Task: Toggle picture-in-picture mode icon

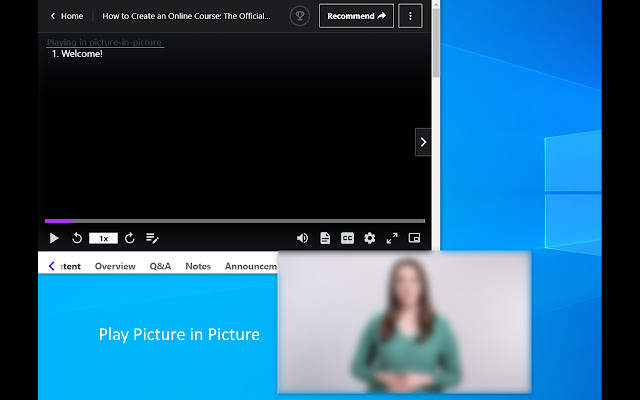Action: [x=414, y=238]
